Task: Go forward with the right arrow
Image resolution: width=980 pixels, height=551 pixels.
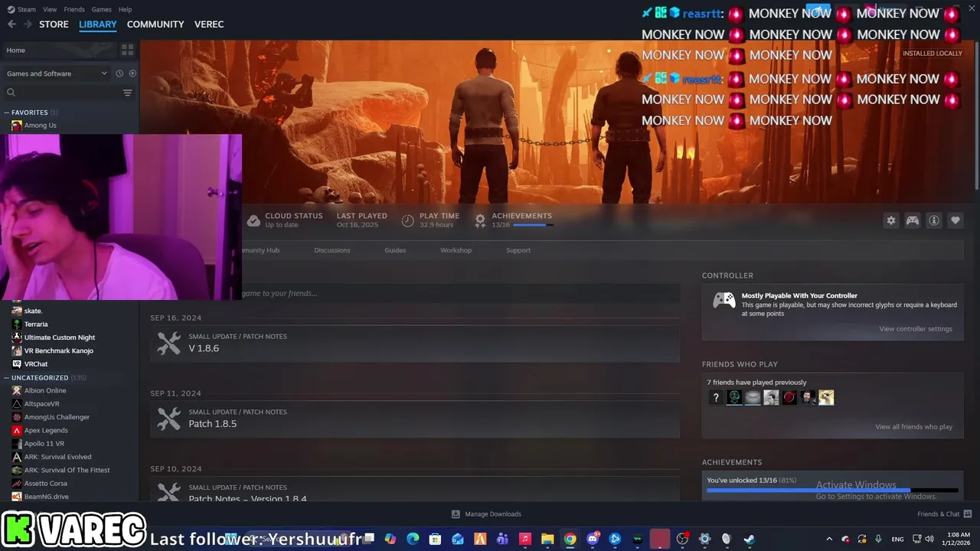Action: 28,24
